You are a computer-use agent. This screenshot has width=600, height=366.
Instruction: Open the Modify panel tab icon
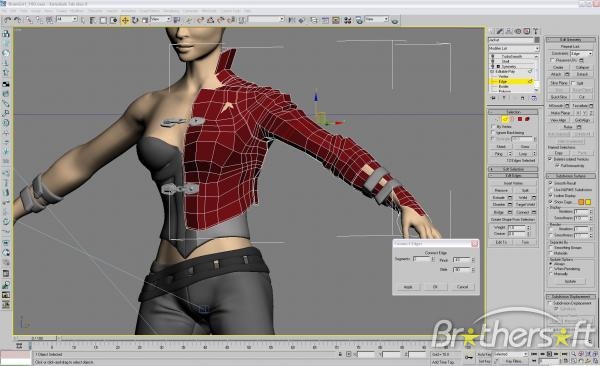pos(501,31)
